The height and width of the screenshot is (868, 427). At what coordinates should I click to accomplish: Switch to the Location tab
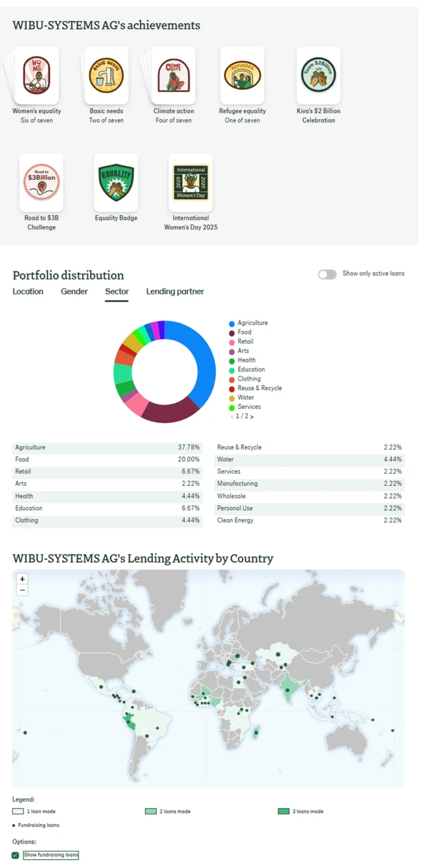(28, 292)
